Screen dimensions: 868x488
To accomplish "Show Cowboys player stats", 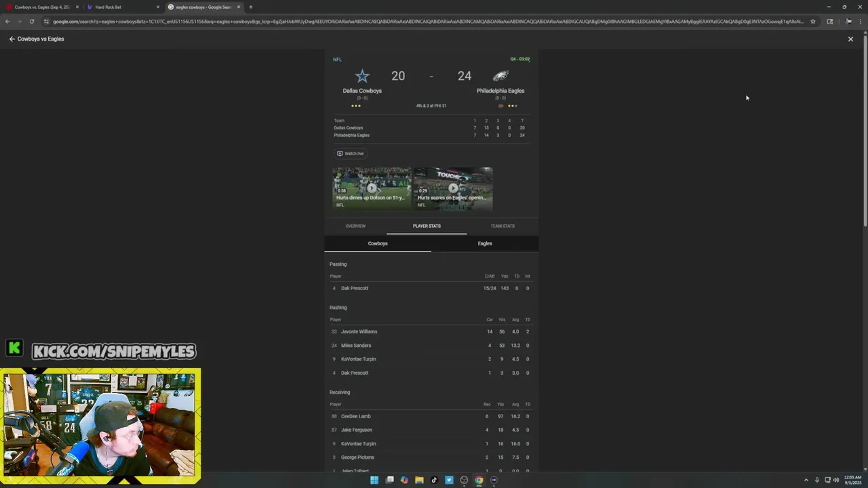I will coord(378,243).
